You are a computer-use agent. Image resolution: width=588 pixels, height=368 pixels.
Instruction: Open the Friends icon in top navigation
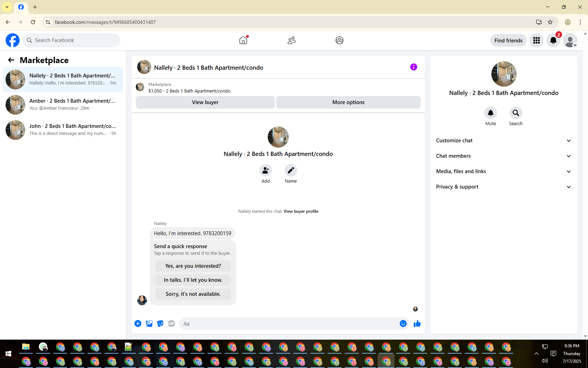tap(292, 40)
